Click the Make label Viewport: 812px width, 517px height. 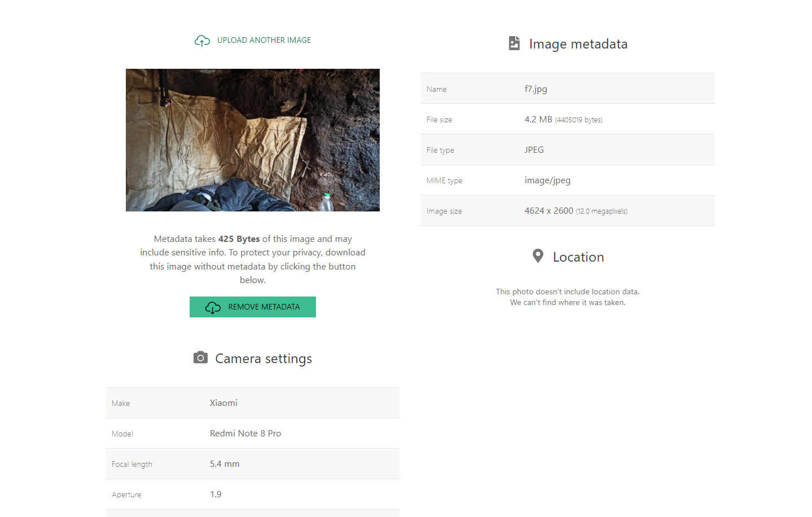pyautogui.click(x=121, y=403)
